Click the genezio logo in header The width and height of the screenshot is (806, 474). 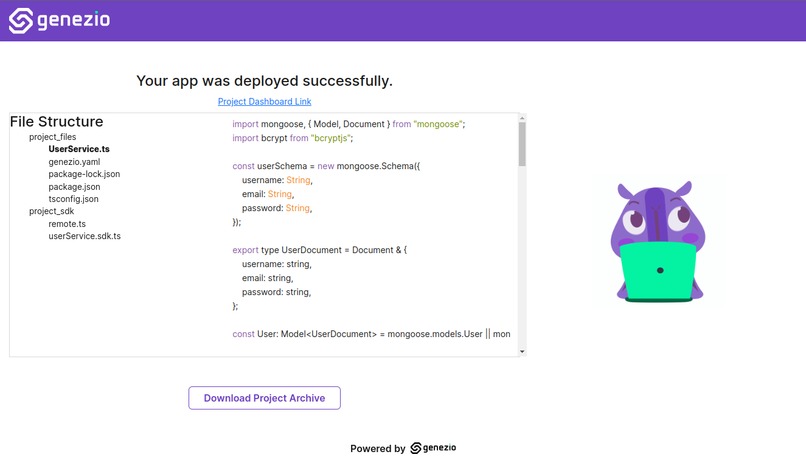click(x=59, y=21)
